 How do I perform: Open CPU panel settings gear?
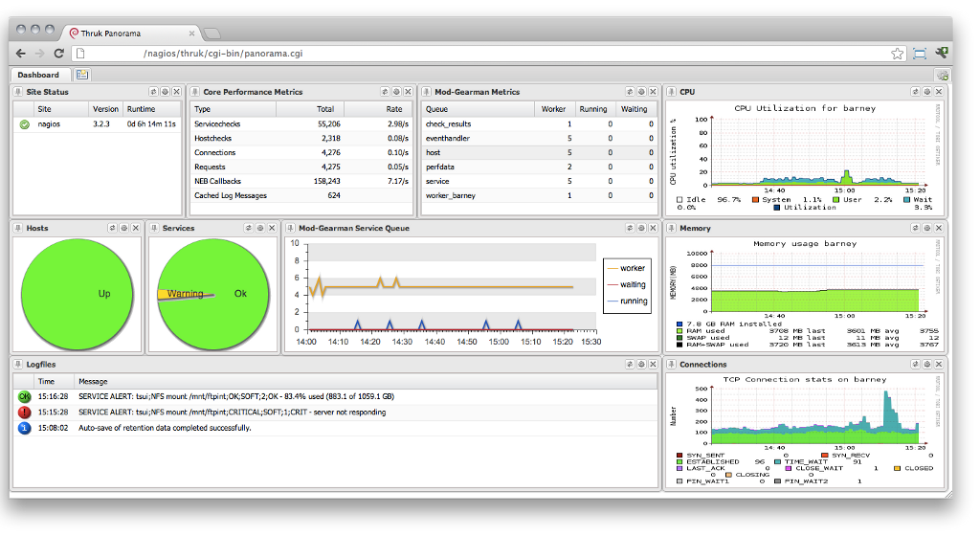tap(926, 92)
